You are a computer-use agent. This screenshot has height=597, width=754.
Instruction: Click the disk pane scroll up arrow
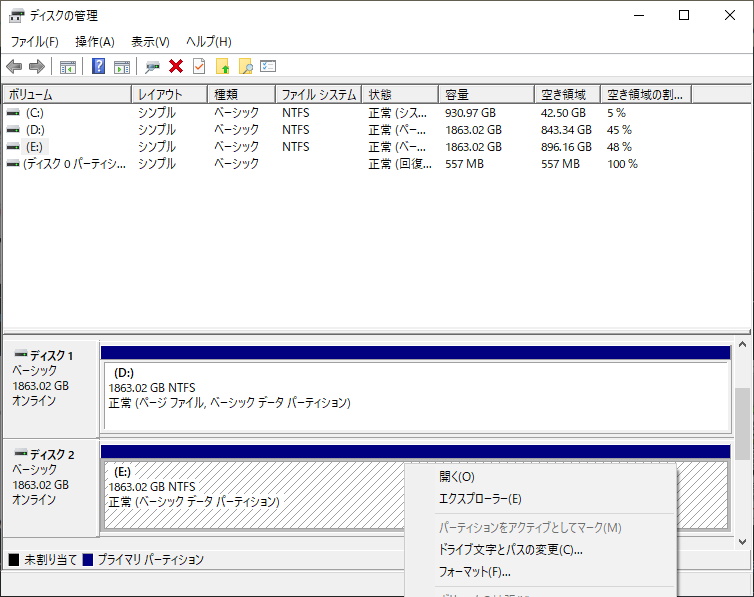point(742,344)
